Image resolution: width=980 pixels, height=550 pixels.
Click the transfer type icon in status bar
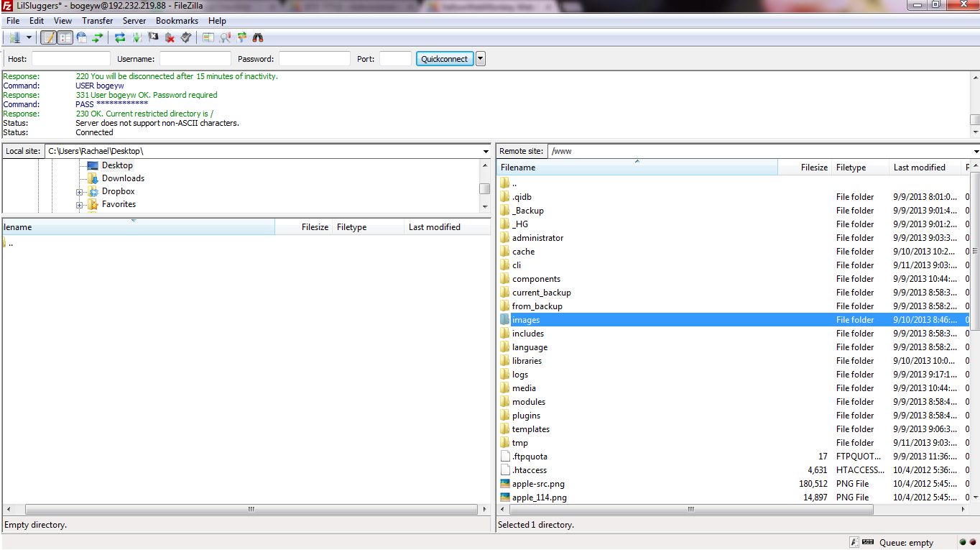(854, 543)
